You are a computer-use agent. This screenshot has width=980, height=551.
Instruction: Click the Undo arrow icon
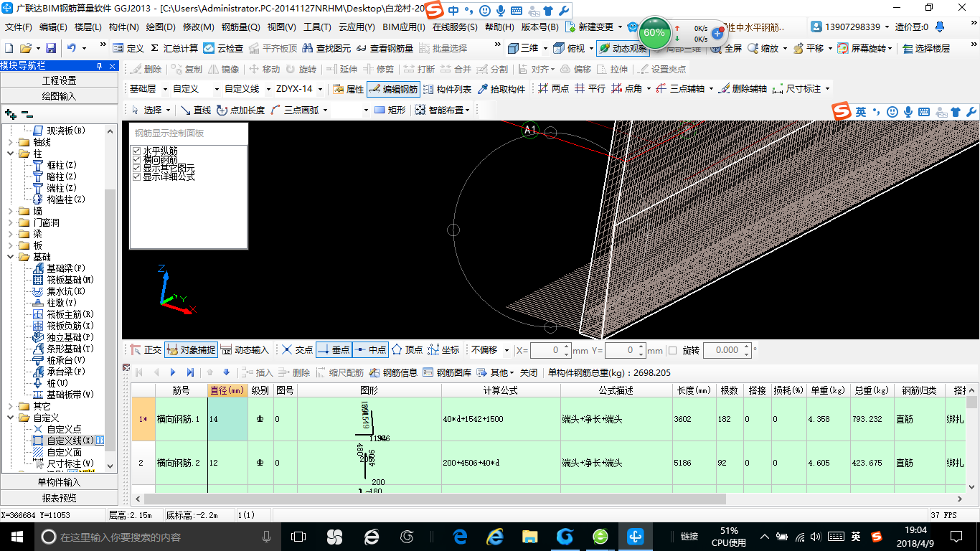pyautogui.click(x=72, y=48)
